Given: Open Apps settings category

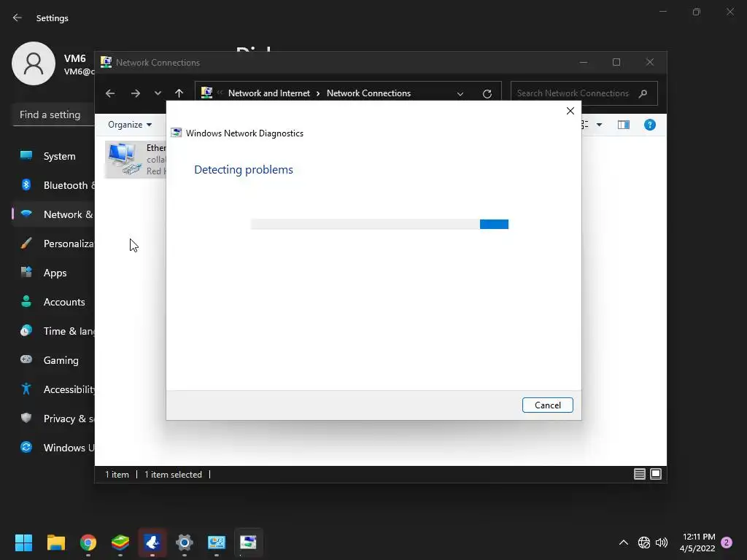Looking at the screenshot, I should [x=53, y=273].
